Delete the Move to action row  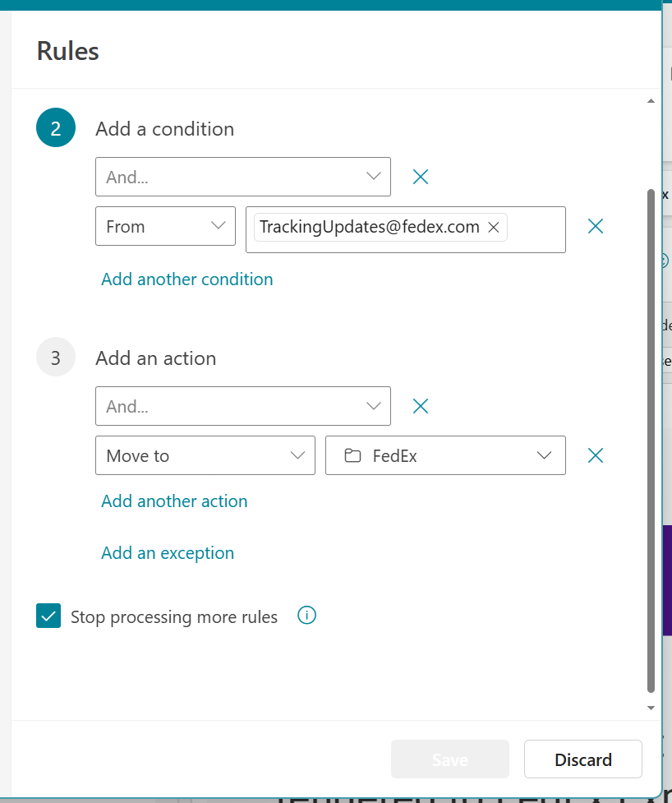point(595,455)
